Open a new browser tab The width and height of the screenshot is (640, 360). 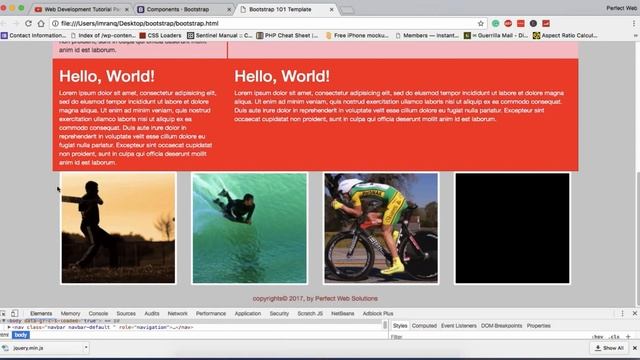(x=347, y=10)
